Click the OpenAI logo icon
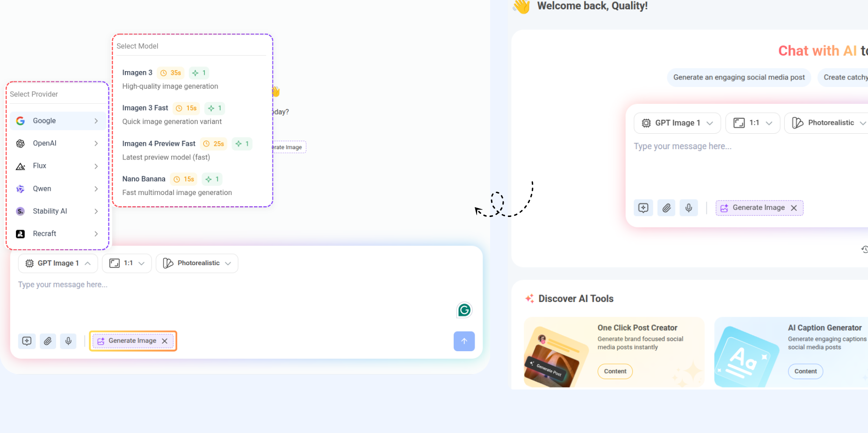The image size is (868, 433). [x=21, y=144]
